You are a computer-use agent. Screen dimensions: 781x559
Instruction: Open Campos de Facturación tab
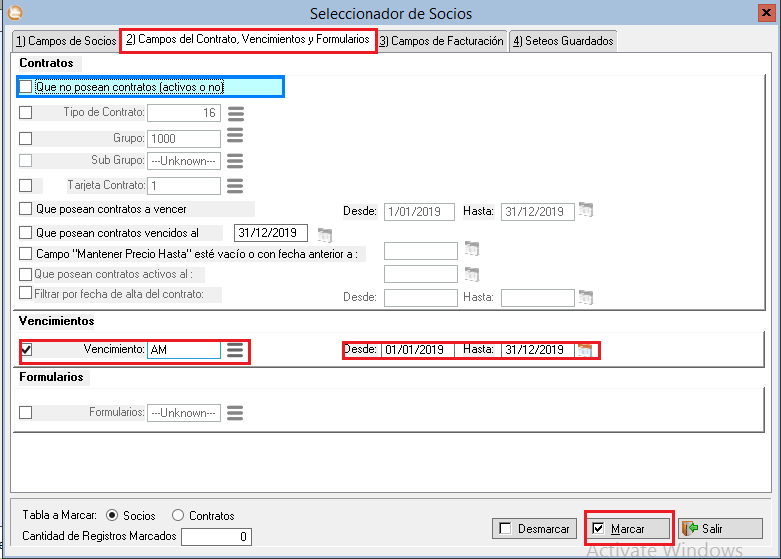[x=441, y=41]
